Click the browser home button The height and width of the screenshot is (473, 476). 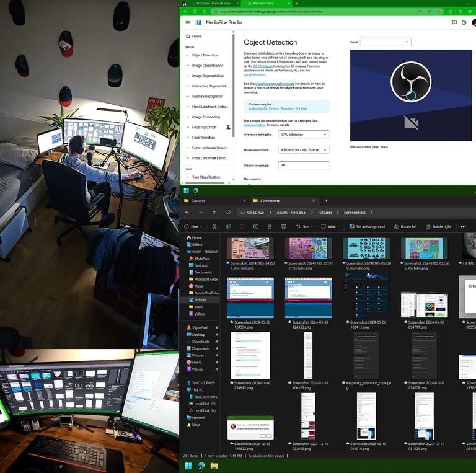point(205,11)
